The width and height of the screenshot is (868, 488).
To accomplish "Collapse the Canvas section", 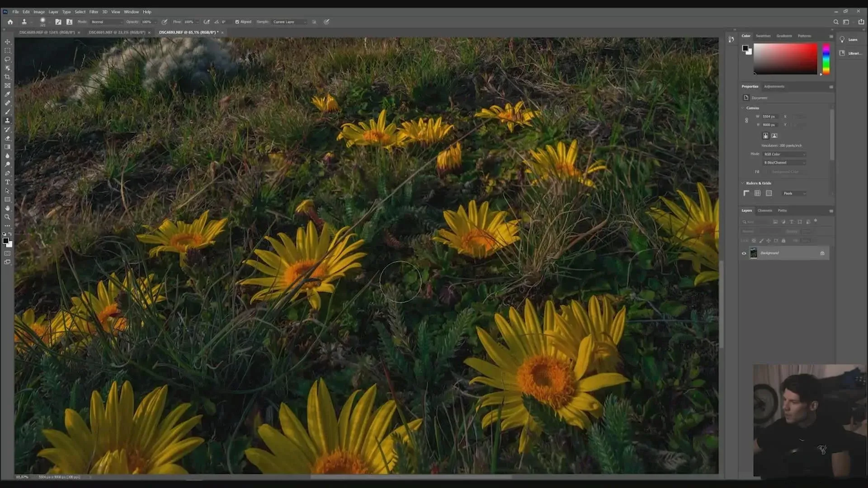I will coord(742,108).
